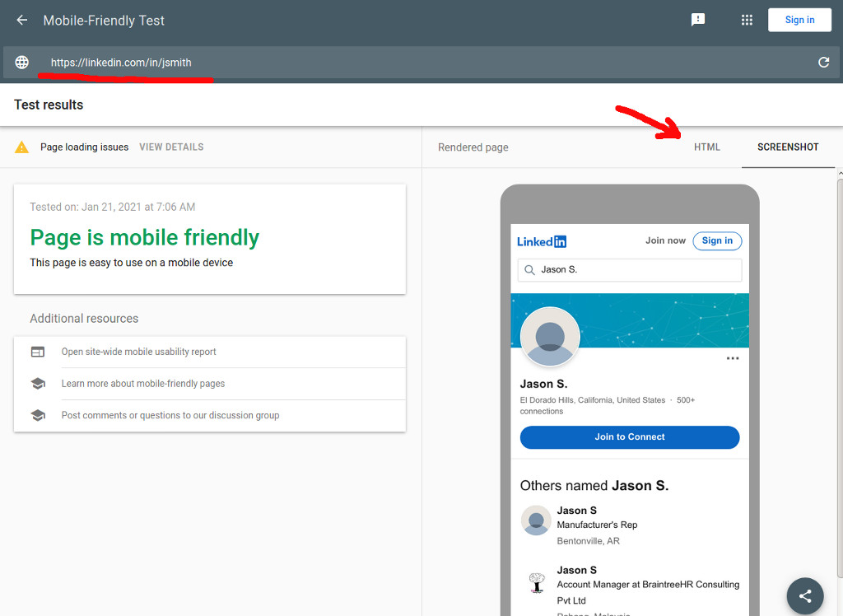Click the LinkedIn logo in the rendered page

(542, 241)
